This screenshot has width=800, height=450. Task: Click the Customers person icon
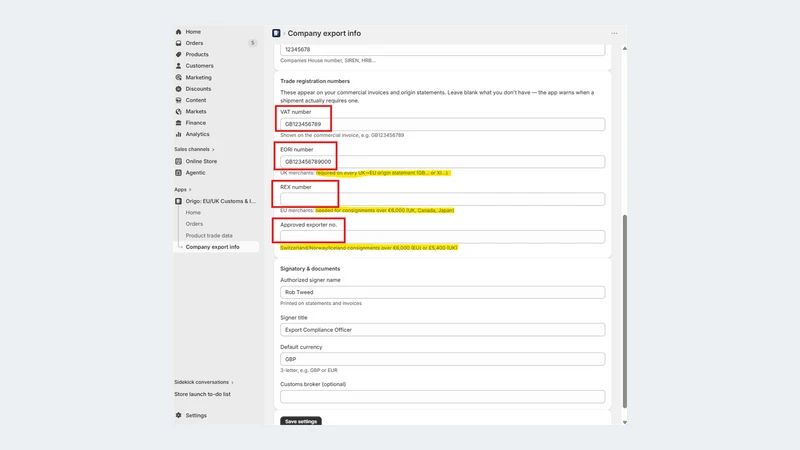pyautogui.click(x=179, y=66)
